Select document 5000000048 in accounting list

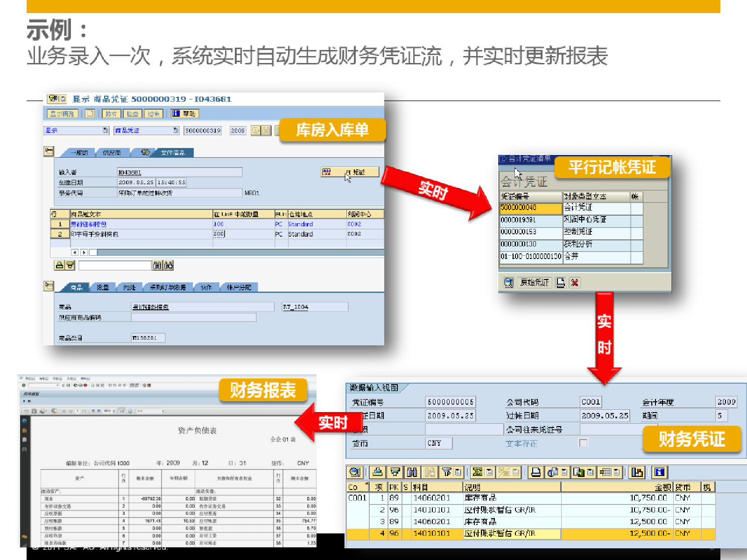(x=531, y=208)
